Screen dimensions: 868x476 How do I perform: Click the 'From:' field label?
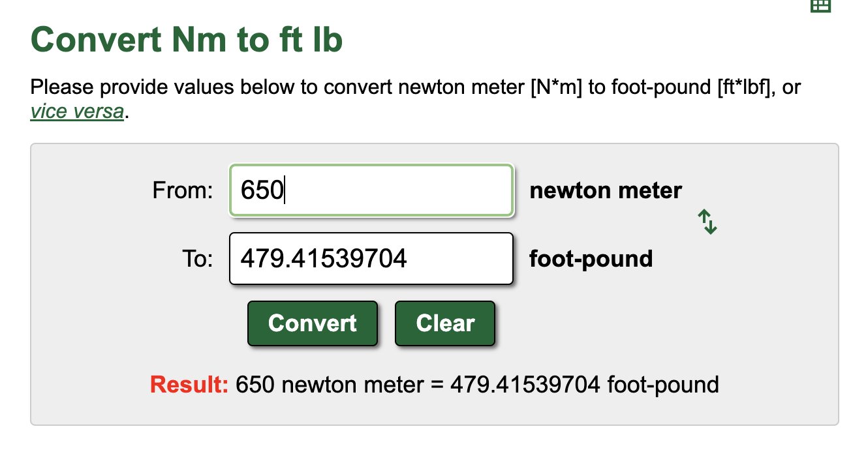coord(183,190)
